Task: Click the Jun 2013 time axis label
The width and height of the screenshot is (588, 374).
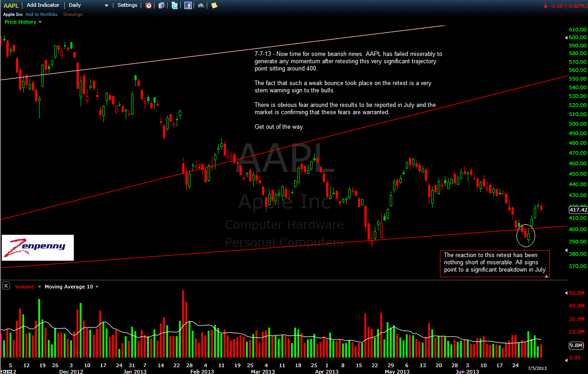Action: [x=467, y=372]
